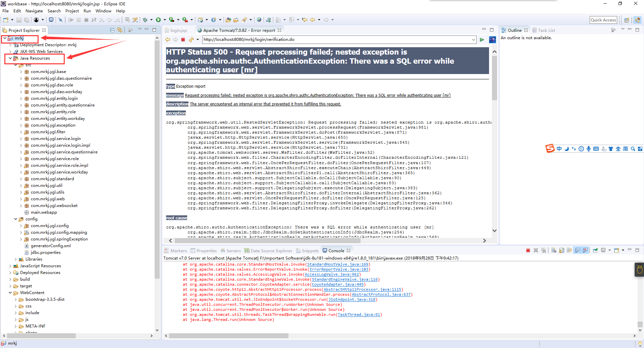Open the Project Explorer View Menu triangle
This screenshot has height=348, width=644.
140,29
